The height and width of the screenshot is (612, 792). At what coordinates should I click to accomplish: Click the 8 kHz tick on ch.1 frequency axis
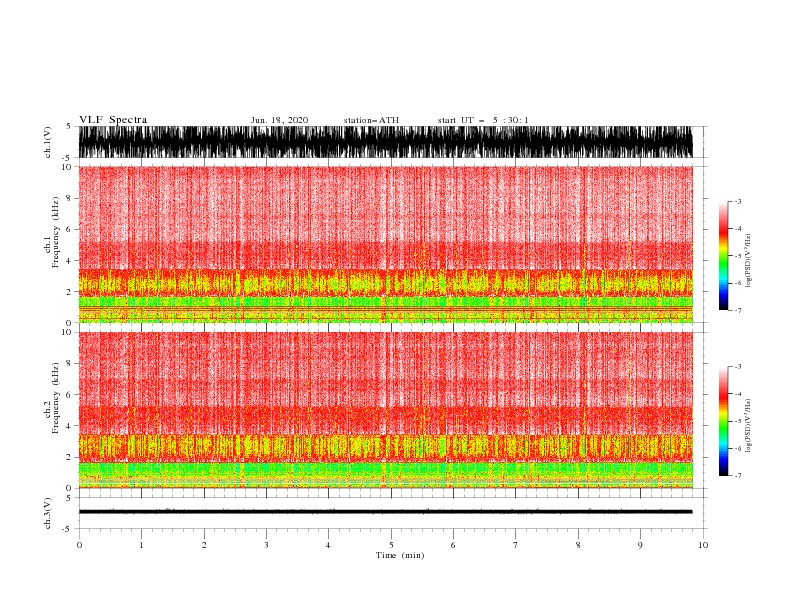(69, 198)
